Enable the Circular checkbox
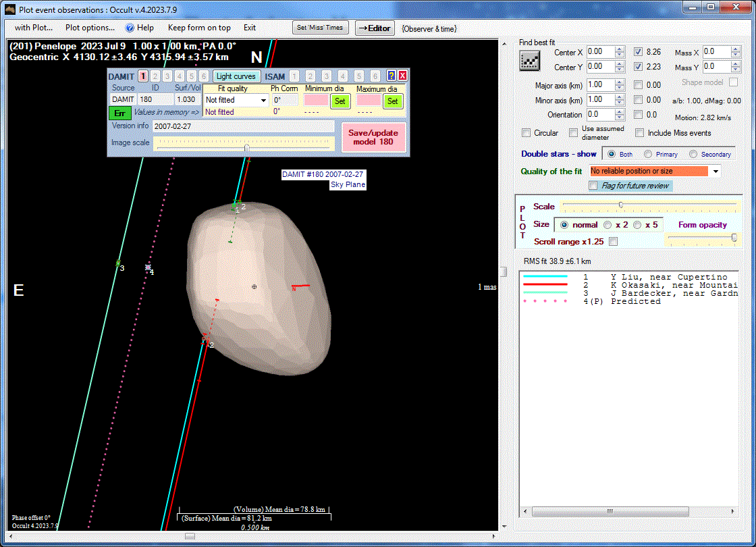This screenshot has width=756, height=547. [526, 133]
